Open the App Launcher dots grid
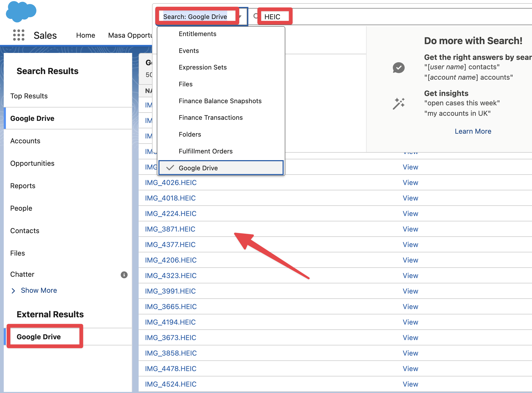Viewport: 532px width, 393px height. 19,35
